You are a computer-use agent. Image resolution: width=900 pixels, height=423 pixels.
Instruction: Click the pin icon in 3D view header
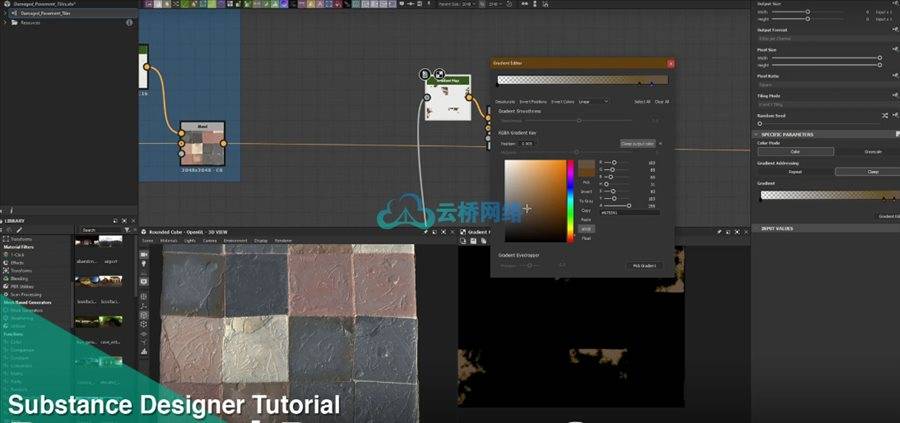(426, 232)
